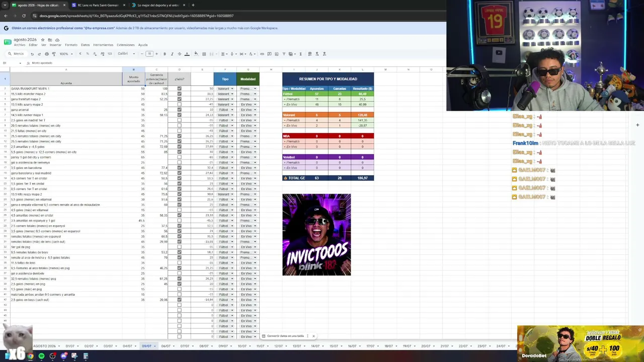644x362 pixels.
Task: Toggle bold formatting
Action: point(165,54)
